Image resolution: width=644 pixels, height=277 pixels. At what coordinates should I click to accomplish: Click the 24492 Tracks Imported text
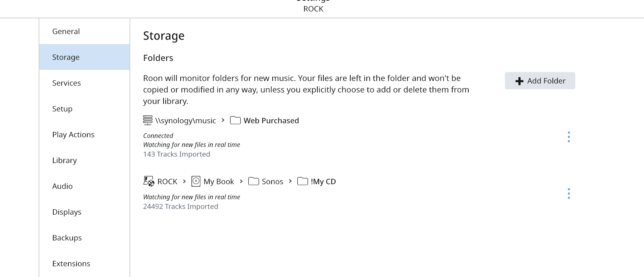(x=181, y=206)
